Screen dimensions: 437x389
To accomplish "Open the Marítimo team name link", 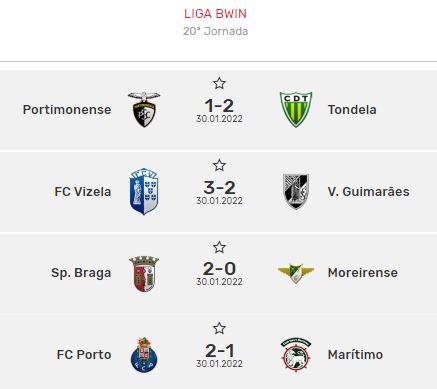I will point(355,355).
